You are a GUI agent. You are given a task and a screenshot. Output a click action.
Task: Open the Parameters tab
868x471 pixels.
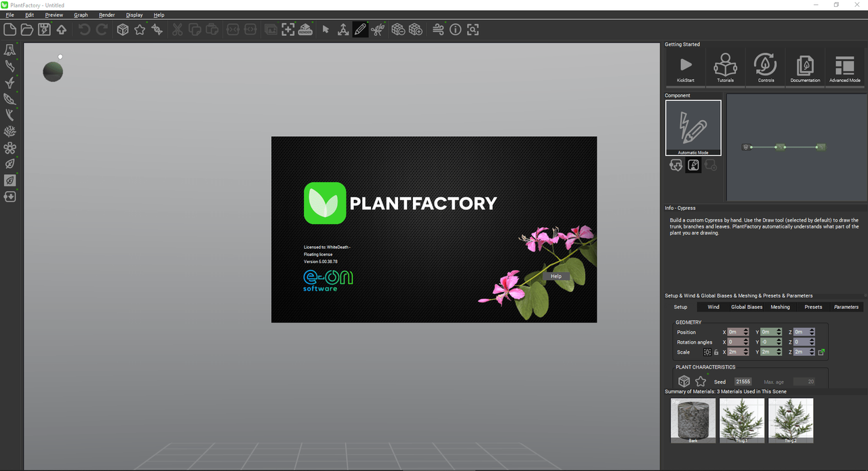coord(846,307)
